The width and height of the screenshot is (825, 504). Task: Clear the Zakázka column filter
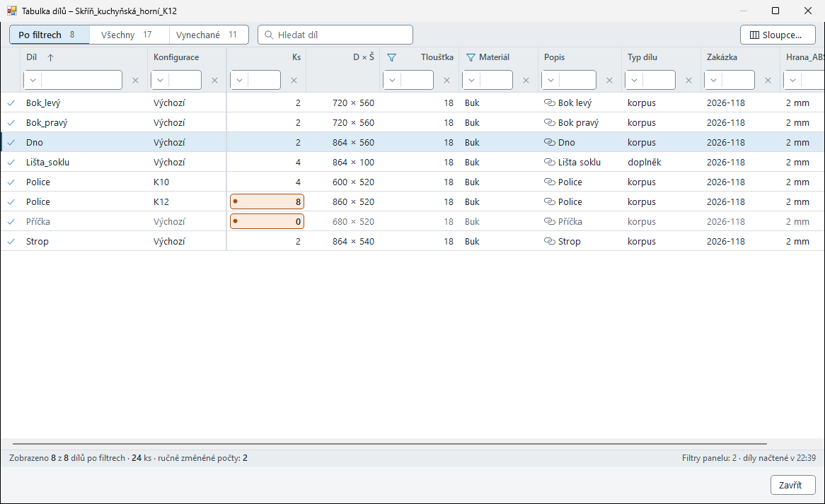pos(768,81)
